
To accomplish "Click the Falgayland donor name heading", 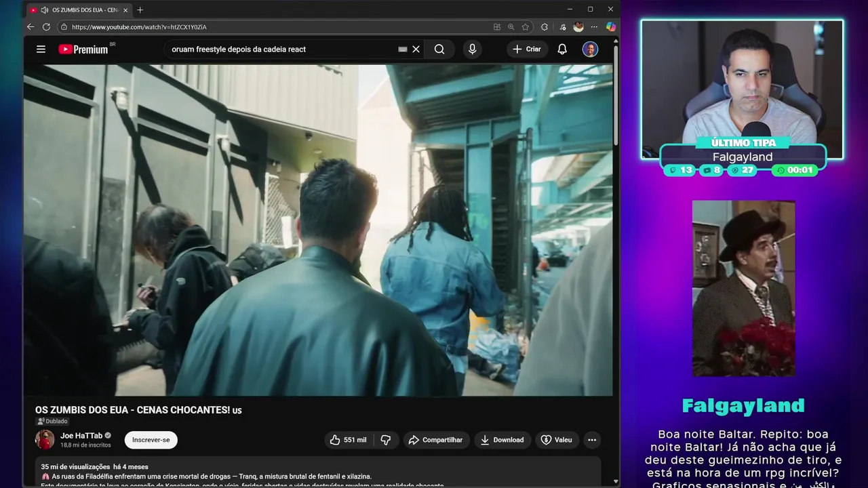I will 743,405.
